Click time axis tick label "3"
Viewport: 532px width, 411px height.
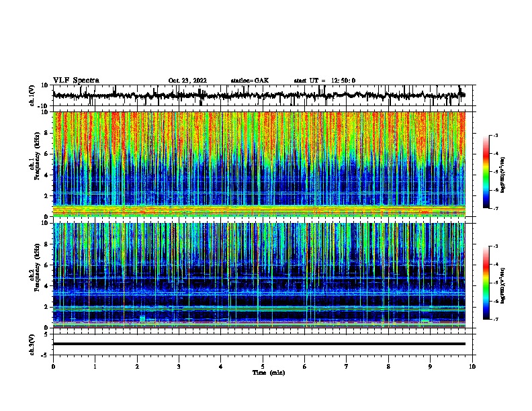179,366
